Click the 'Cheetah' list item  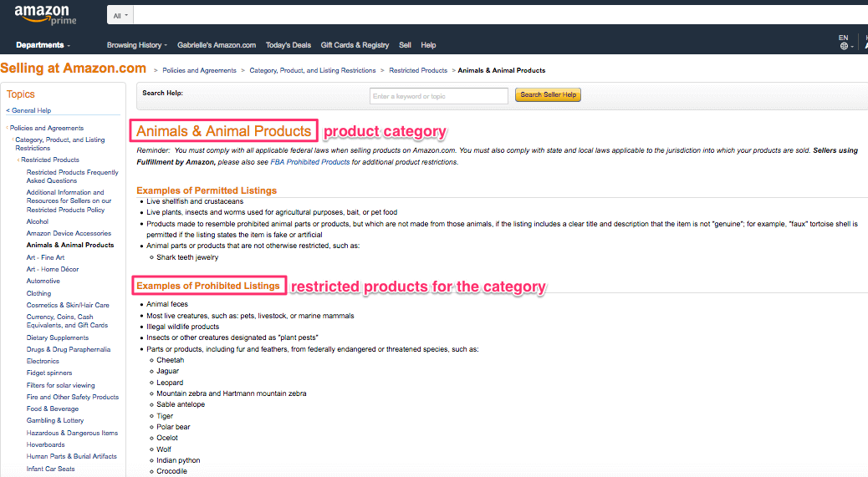click(x=170, y=360)
